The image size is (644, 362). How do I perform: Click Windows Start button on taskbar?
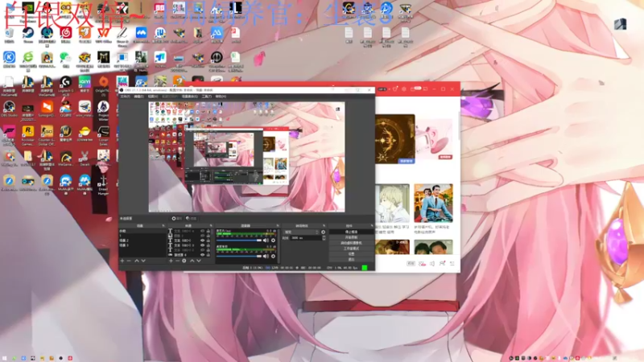point(5,358)
